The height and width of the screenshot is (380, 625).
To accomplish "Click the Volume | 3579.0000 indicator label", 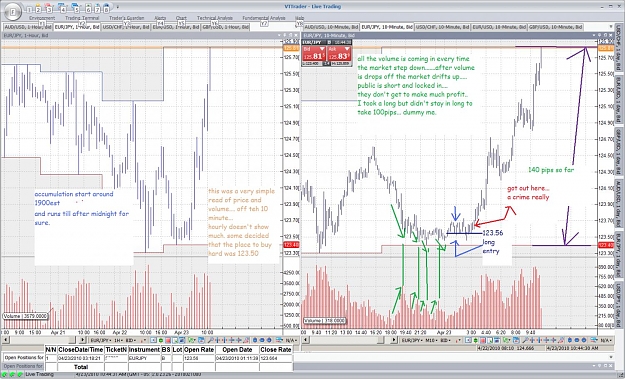I will pos(25,316).
